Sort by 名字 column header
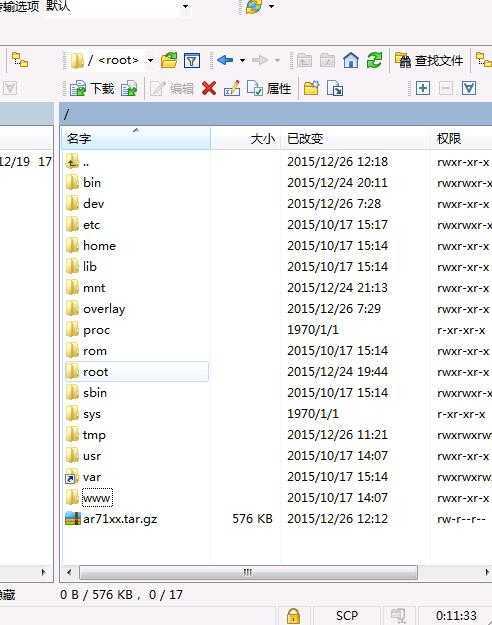Screen dimensions: 492x625 coord(136,139)
